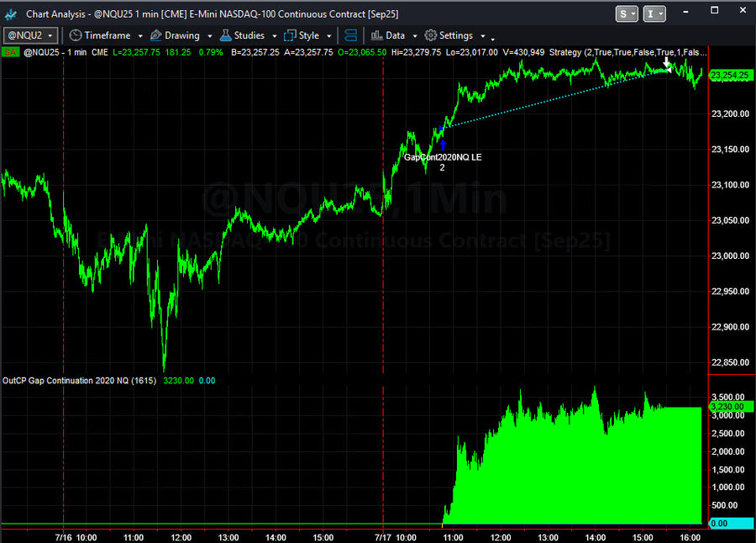Click the 7/17 10:00 time axis label

[x=396, y=538]
